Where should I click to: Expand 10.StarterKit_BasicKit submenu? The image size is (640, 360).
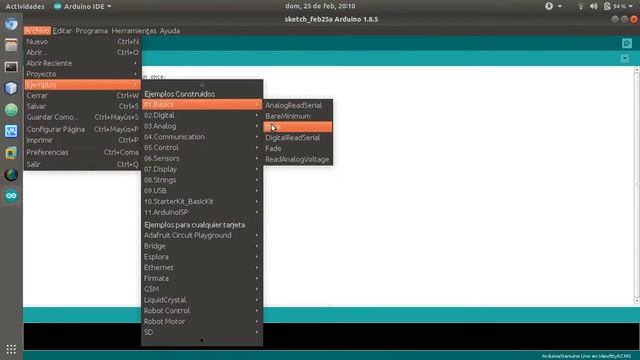(202, 202)
